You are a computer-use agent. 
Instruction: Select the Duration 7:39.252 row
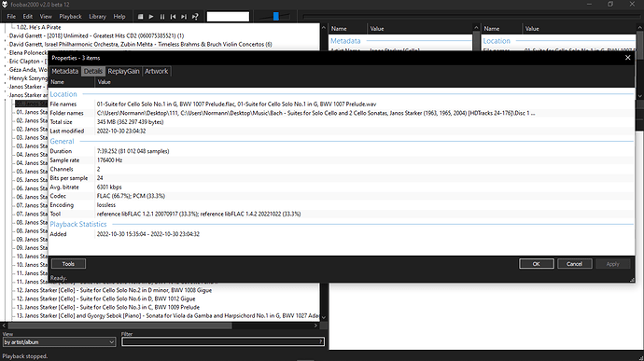click(342, 151)
